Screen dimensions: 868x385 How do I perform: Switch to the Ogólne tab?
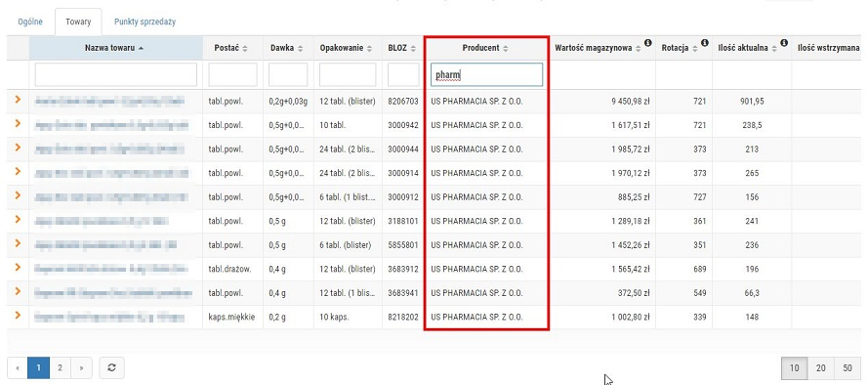[x=30, y=22]
